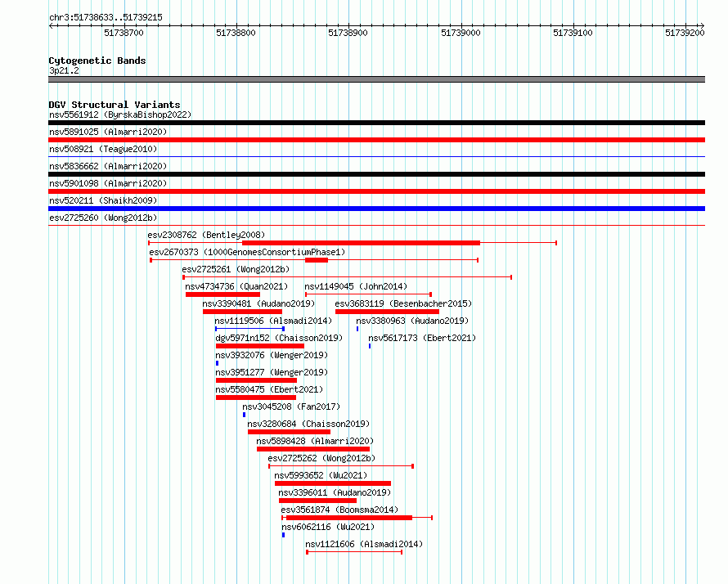Click the thick red bar of esv2308762
This screenshot has height=584, width=728.
pyautogui.click(x=362, y=243)
